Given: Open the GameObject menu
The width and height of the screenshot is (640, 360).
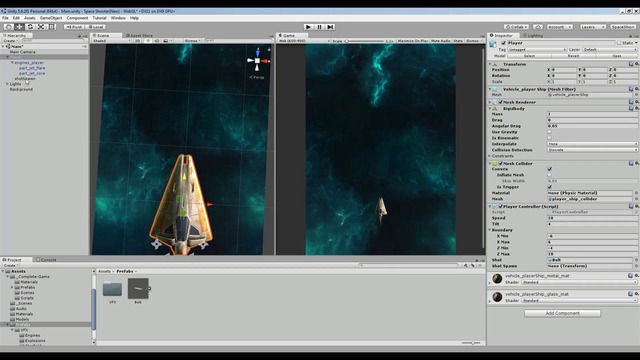Looking at the screenshot, I should click(51, 18).
